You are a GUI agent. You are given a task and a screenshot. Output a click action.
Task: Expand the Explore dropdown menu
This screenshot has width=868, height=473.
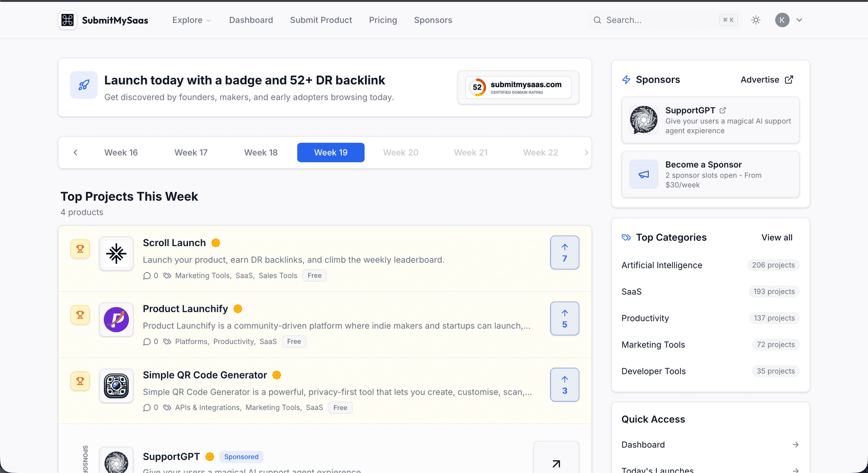coord(191,20)
